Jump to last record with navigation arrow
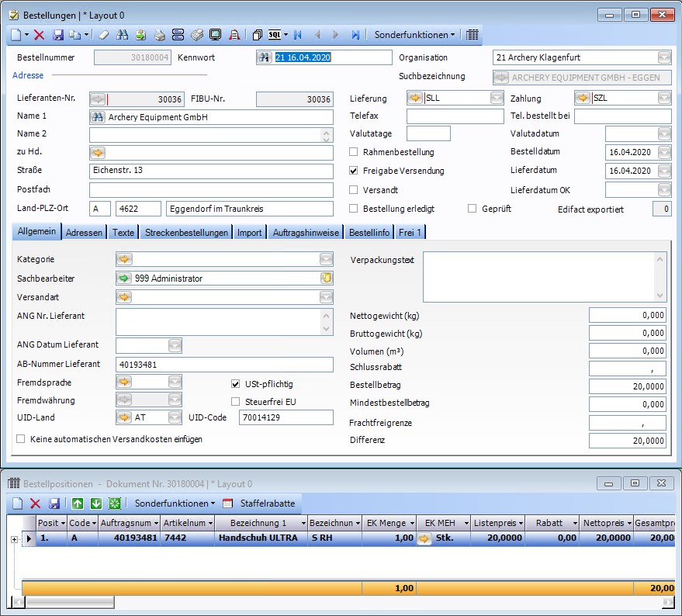This screenshot has width=682, height=616. click(355, 35)
